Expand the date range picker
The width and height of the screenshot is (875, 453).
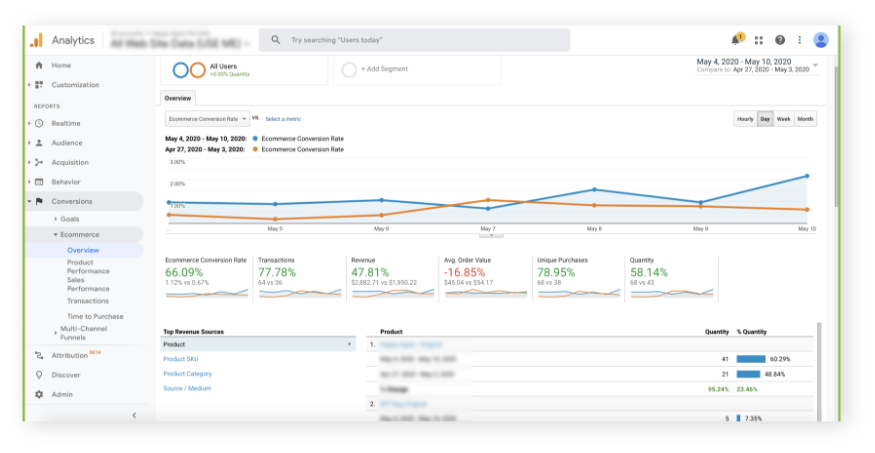816,65
